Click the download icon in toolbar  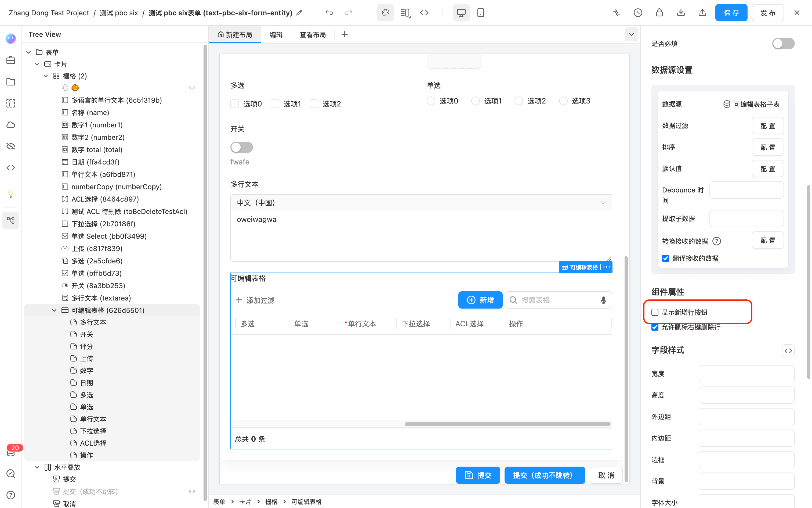click(681, 13)
